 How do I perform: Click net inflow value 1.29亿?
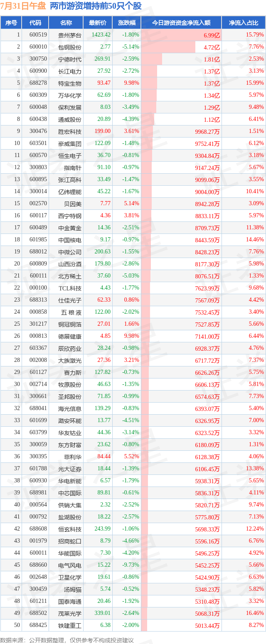[212, 107]
